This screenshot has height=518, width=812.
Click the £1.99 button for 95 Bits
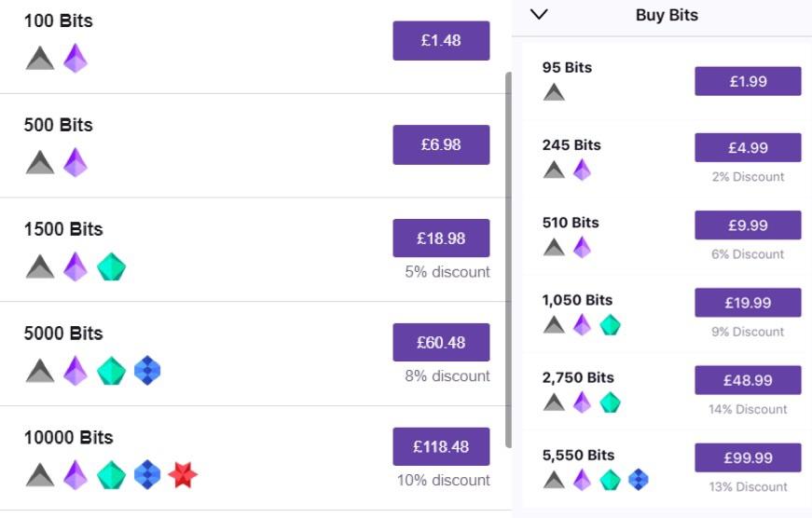pyautogui.click(x=748, y=81)
